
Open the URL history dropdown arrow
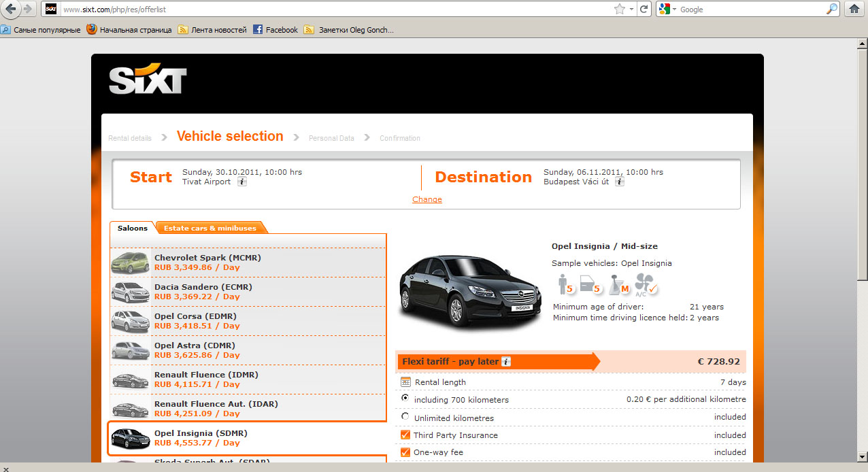click(632, 9)
